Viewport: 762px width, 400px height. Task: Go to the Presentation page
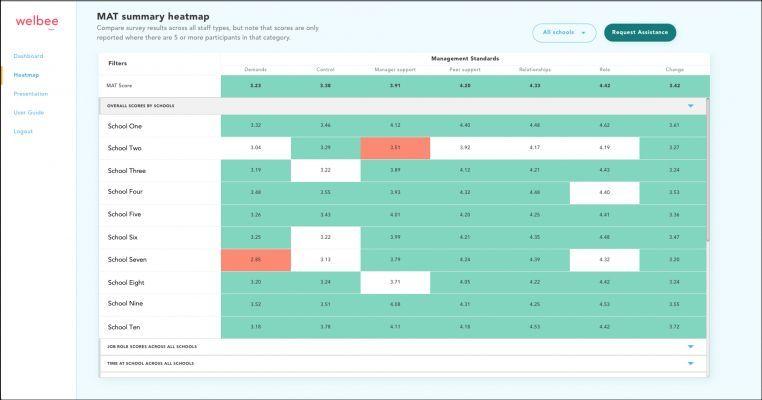click(31, 94)
